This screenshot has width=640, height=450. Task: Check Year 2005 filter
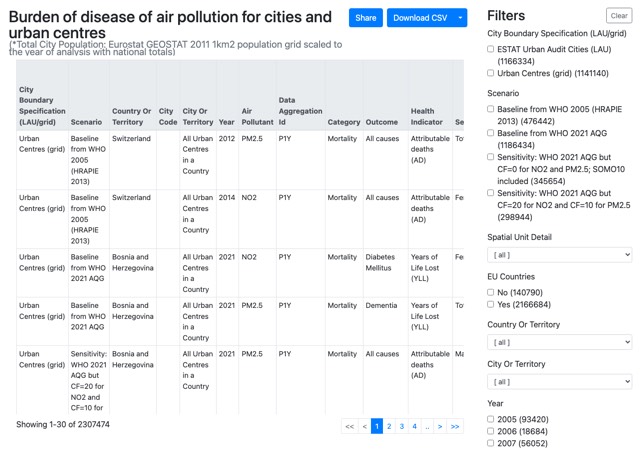[491, 419]
